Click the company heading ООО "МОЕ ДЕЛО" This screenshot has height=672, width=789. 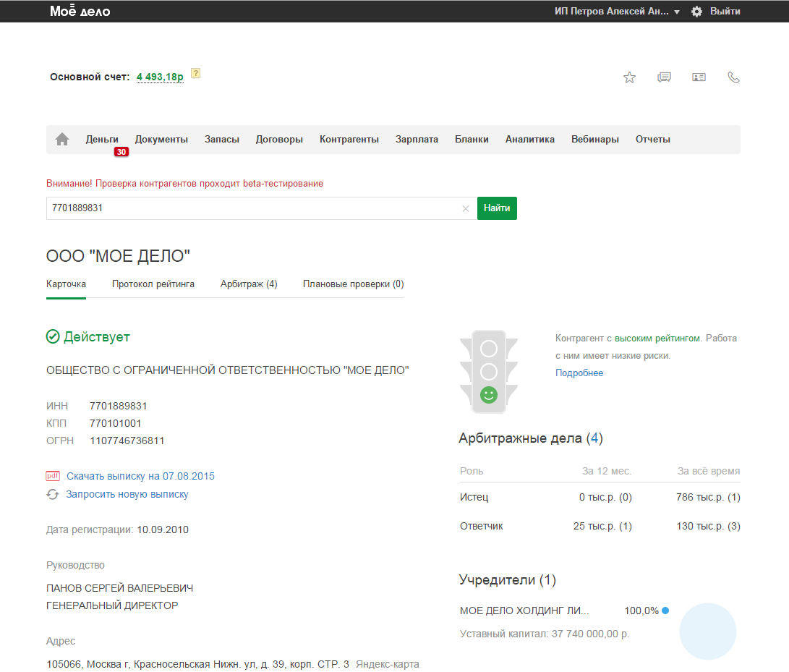click(119, 256)
